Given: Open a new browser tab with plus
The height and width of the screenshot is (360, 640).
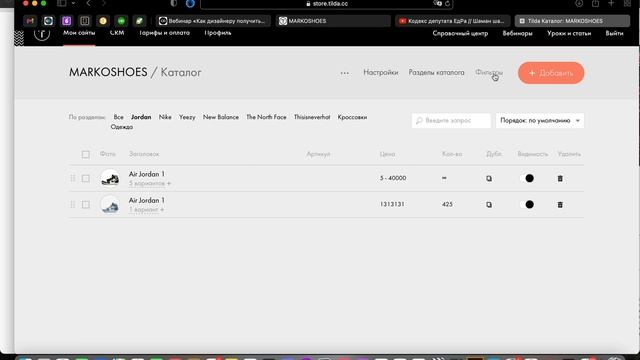Looking at the screenshot, I should [611, 3].
